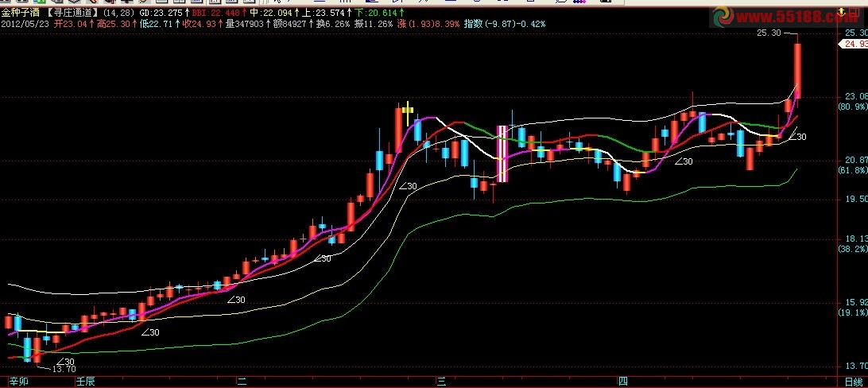Viewport: 868px width, 388px height.
Task: Click the index change 指数(-9.87)-0.42%
Action: click(505, 24)
